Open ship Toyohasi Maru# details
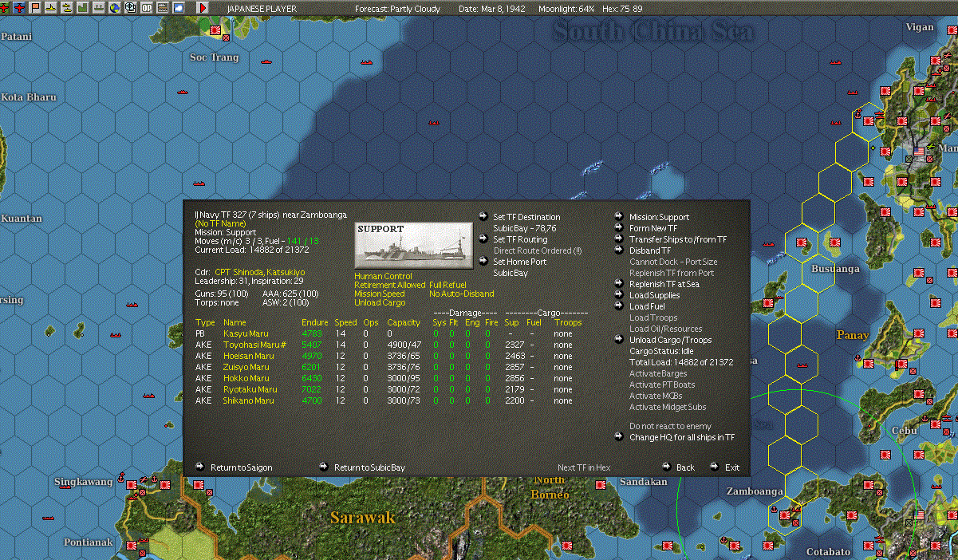The width and height of the screenshot is (958, 560). click(x=254, y=345)
